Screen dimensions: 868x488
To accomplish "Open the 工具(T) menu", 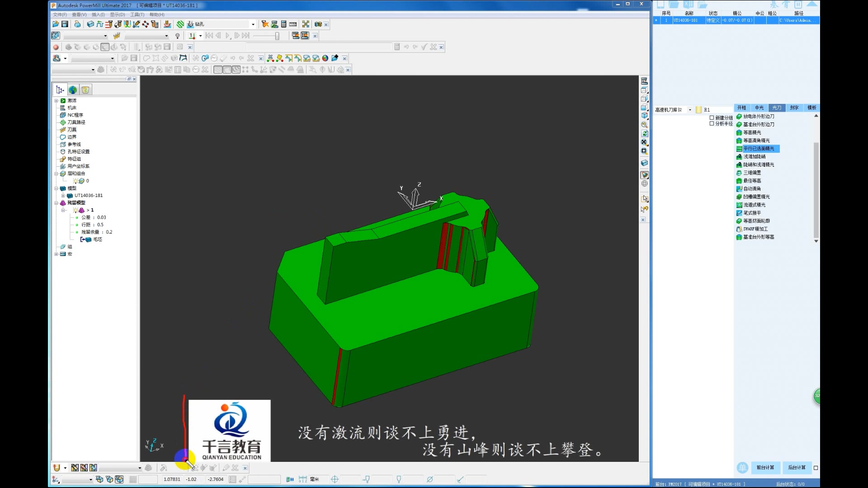I will [137, 14].
